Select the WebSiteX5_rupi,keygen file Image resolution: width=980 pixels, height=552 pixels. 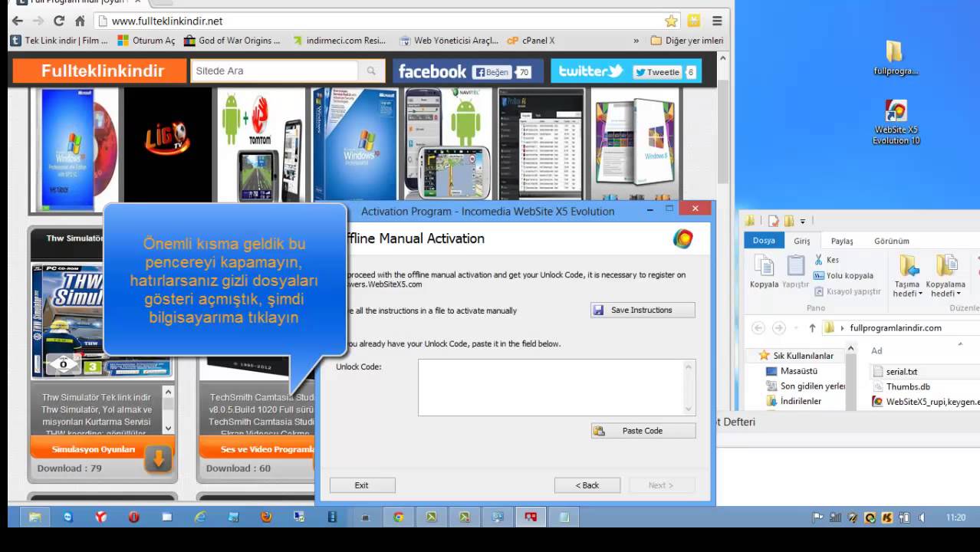point(926,402)
